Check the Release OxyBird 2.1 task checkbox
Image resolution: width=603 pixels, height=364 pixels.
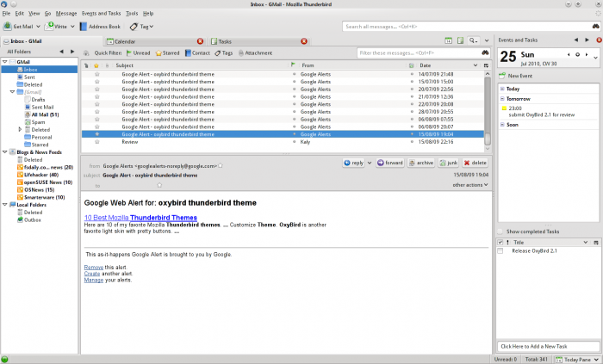(500, 250)
